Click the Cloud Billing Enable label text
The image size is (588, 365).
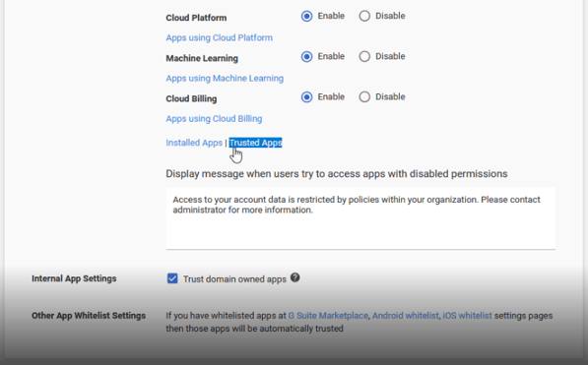[331, 96]
